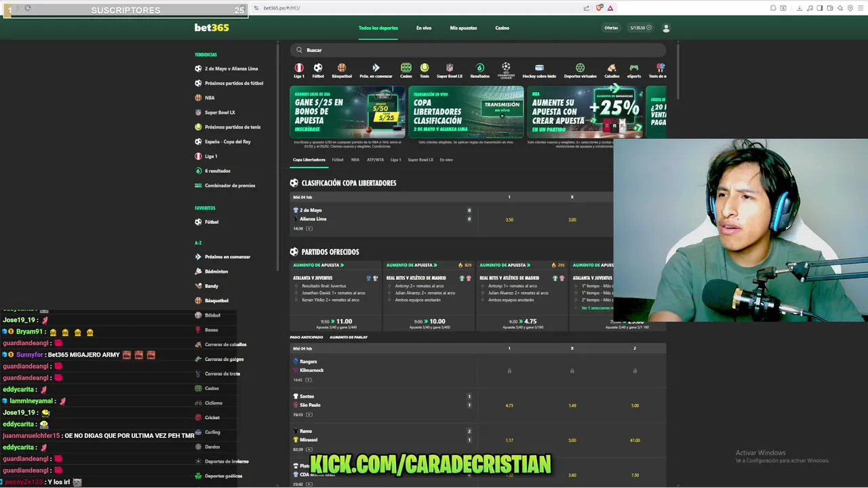Open Próx. en comenzar arrow icon
The width and height of the screenshot is (868, 488).
[376, 68]
